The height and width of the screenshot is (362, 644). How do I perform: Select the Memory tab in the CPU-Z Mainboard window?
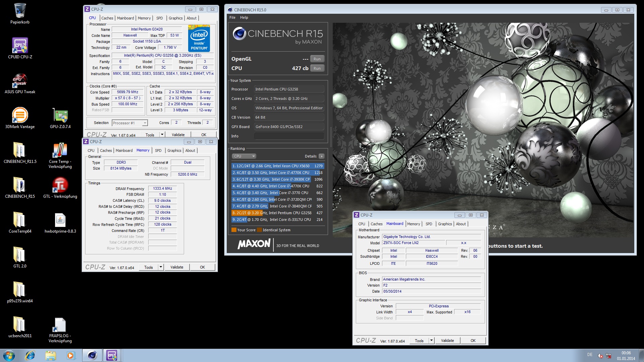click(413, 224)
